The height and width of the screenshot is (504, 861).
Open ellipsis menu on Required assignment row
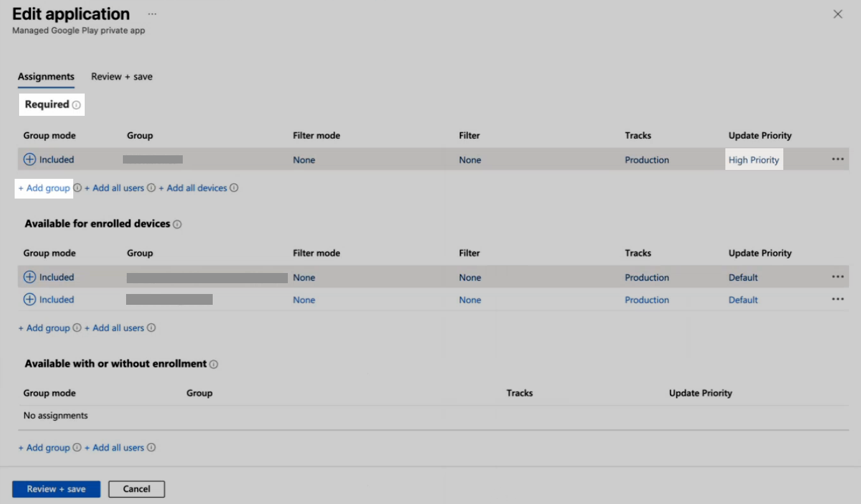[837, 160]
